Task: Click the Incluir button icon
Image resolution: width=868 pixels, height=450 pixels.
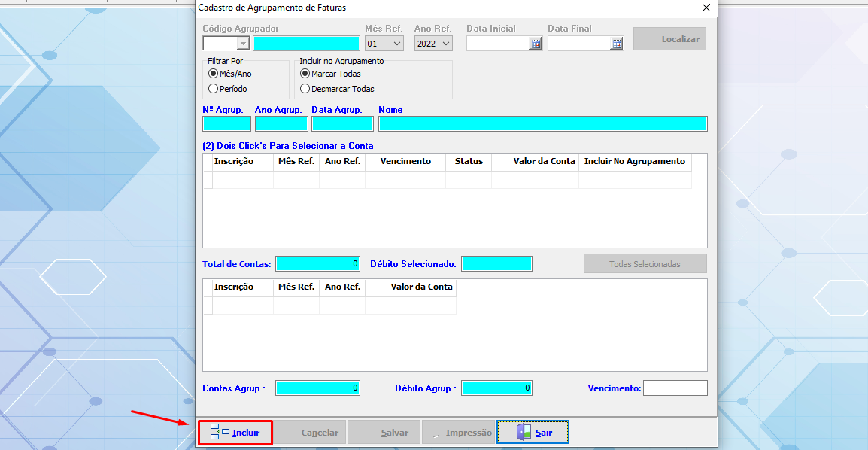Action: click(220, 432)
